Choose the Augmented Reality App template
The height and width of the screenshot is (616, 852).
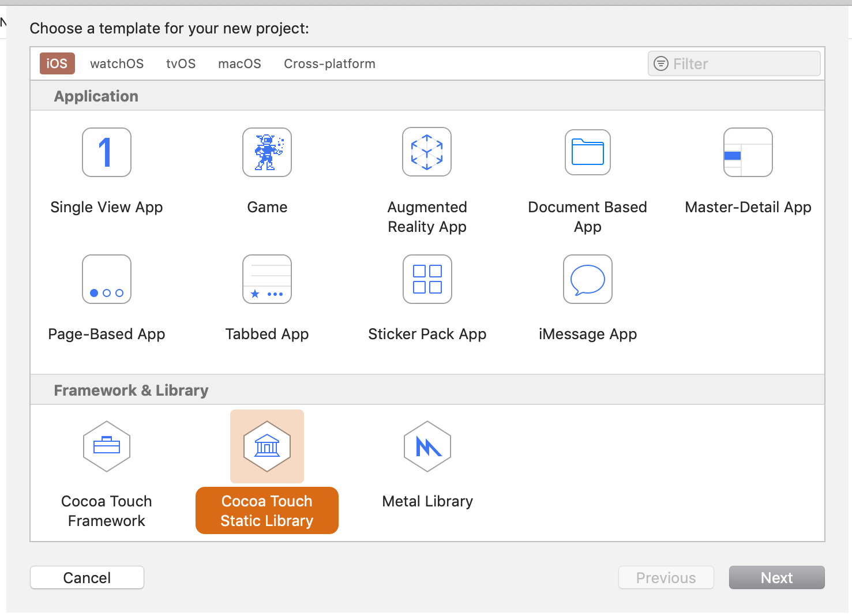click(x=427, y=152)
